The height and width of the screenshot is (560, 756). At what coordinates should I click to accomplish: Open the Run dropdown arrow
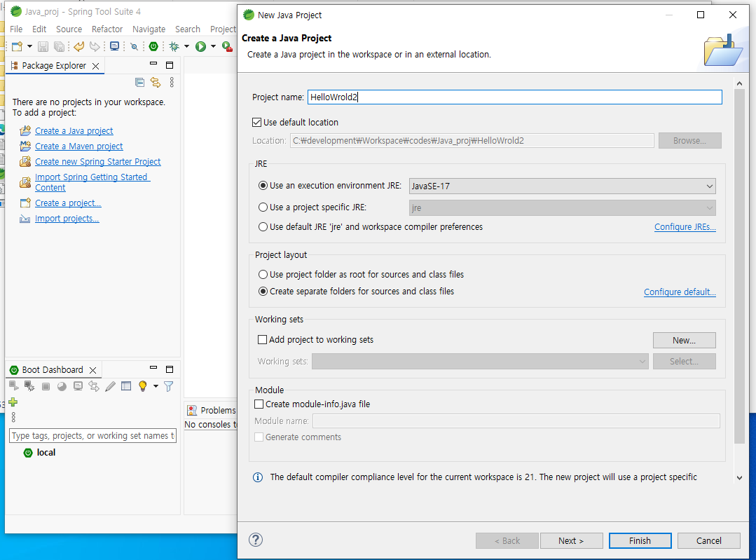[x=213, y=46]
